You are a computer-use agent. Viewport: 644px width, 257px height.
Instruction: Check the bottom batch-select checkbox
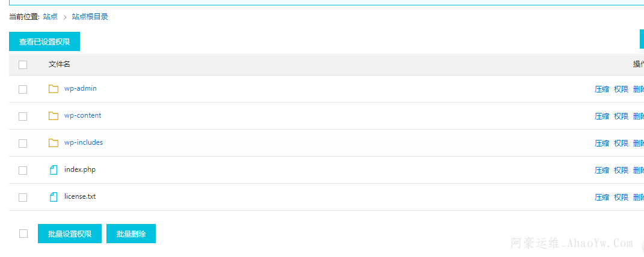point(23,234)
